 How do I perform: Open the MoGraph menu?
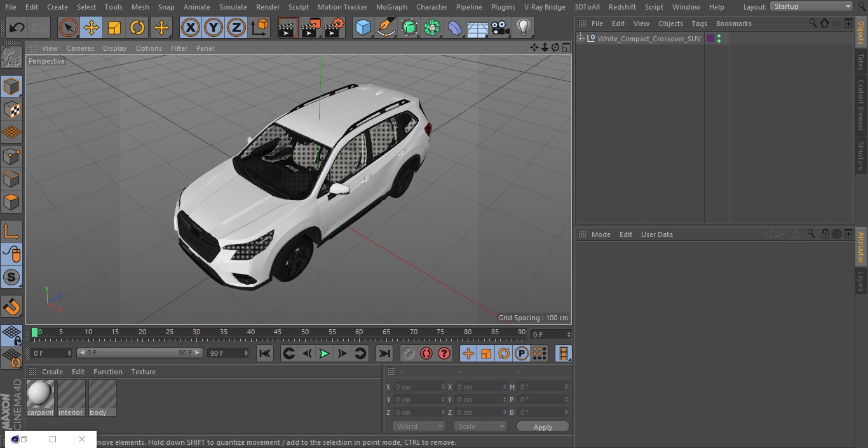[391, 7]
